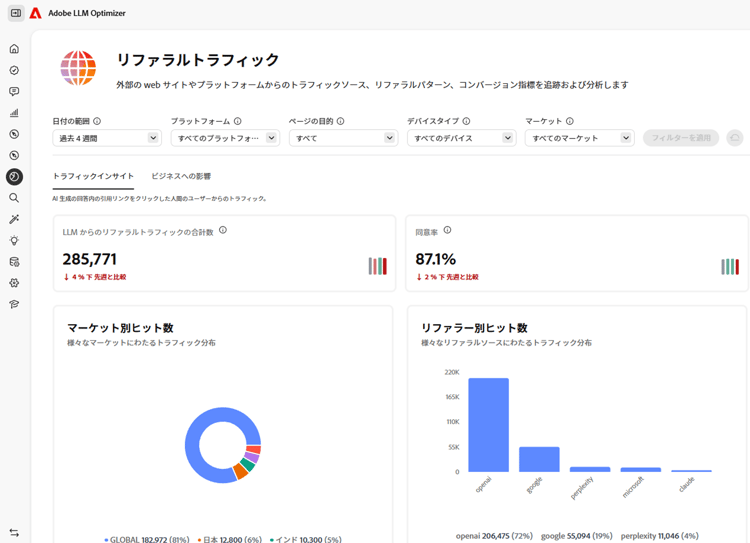750x543 pixels.
Task: Open the graduation cap learning icon
Action: point(14,304)
